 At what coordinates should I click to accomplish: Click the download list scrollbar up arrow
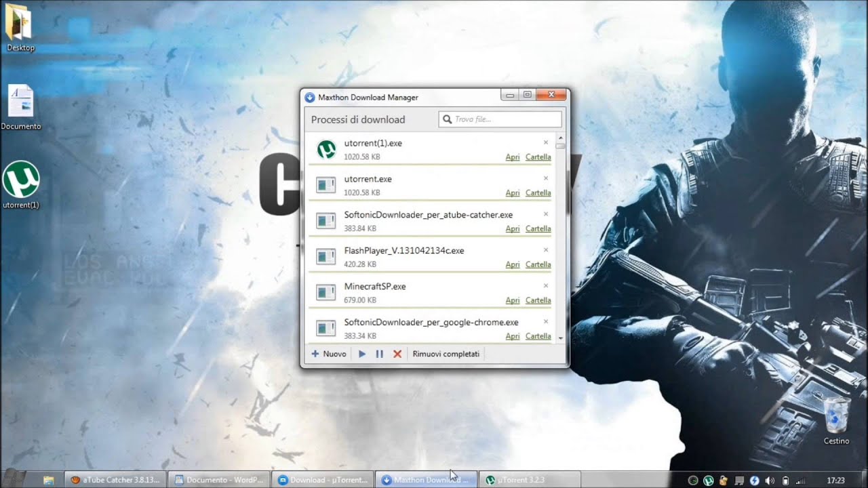click(x=560, y=138)
